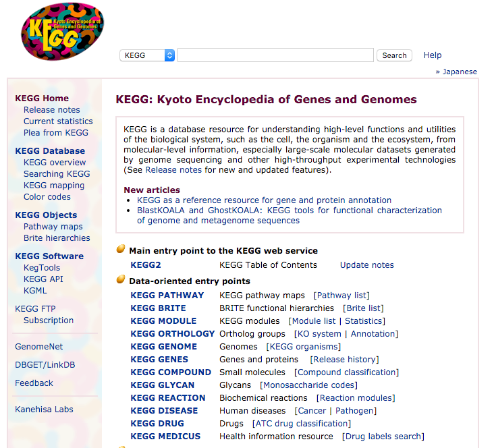Open Reaction modules link
Image resolution: width=494 pixels, height=448 pixels.
click(356, 398)
